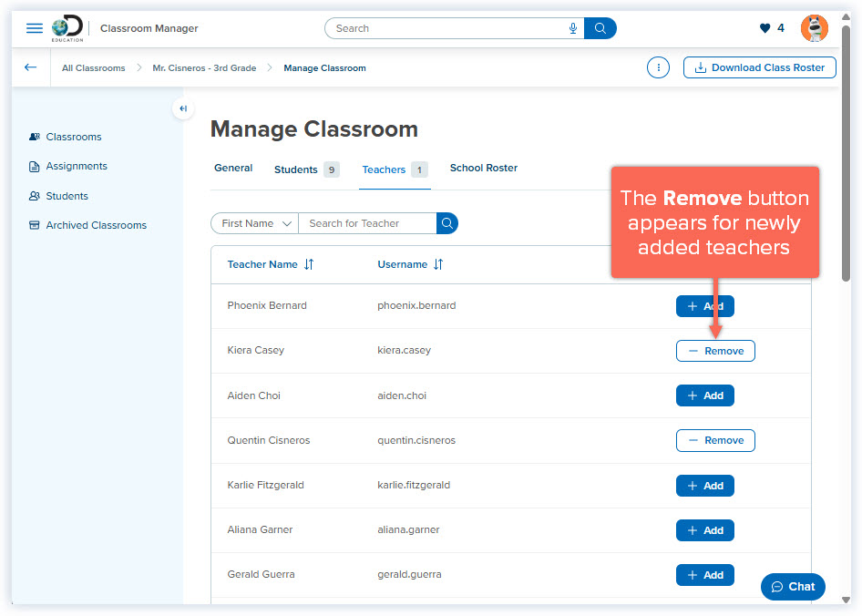Open the Chat widget

point(792,587)
